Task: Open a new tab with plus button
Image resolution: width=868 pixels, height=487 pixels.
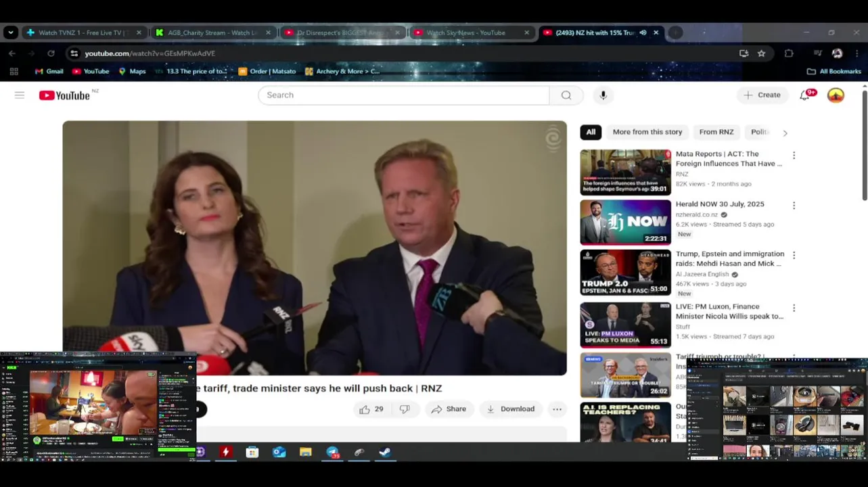Action: click(x=675, y=32)
